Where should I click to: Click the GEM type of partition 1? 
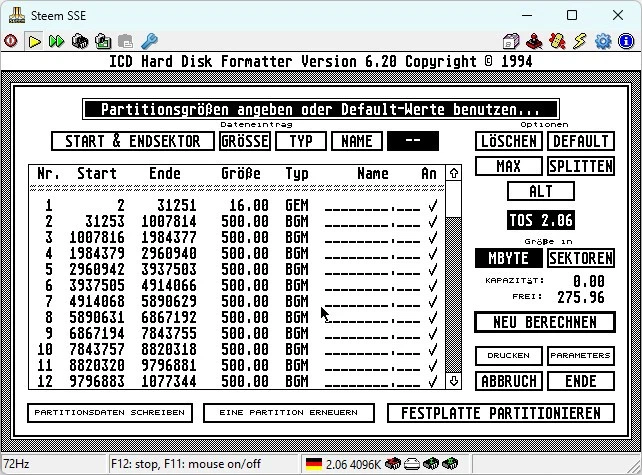coord(297,205)
